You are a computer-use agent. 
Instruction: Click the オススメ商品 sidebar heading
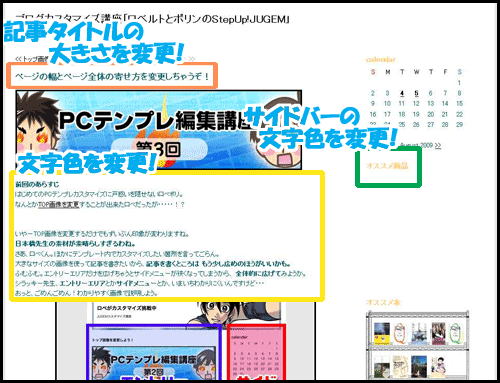pyautogui.click(x=387, y=165)
